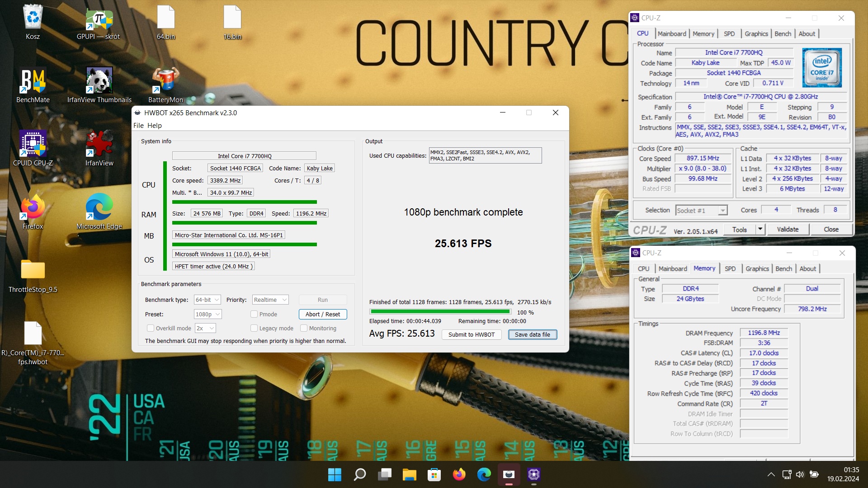
Task: Switch to Memory tab in top CPU-Z
Action: (703, 33)
